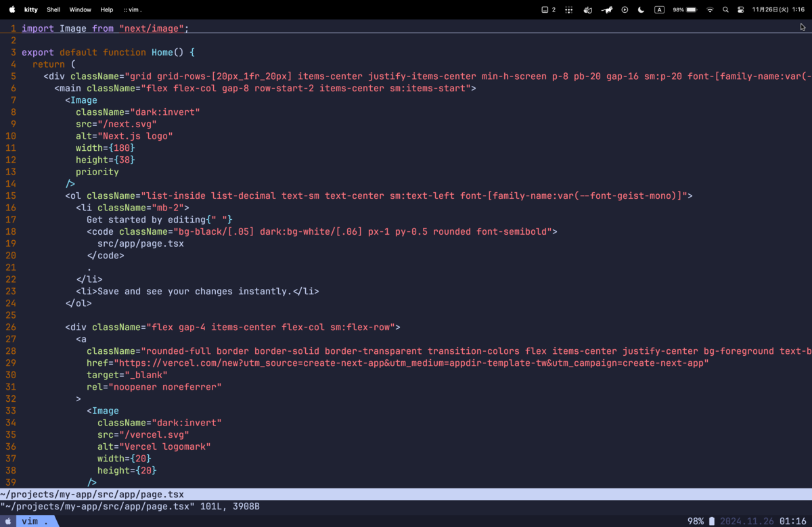Viewport: 812px width, 527px height.
Task: Click rel="noopener noreferrer" on line 31
Action: (x=154, y=387)
